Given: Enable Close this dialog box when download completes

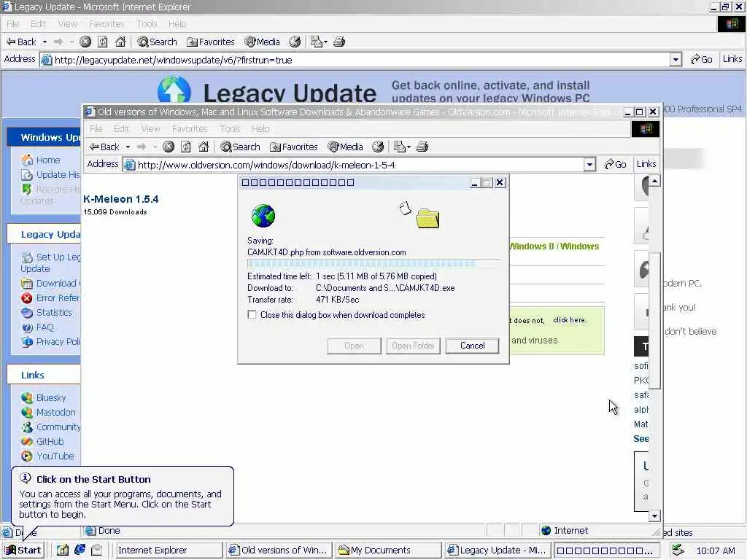Looking at the screenshot, I should (252, 315).
